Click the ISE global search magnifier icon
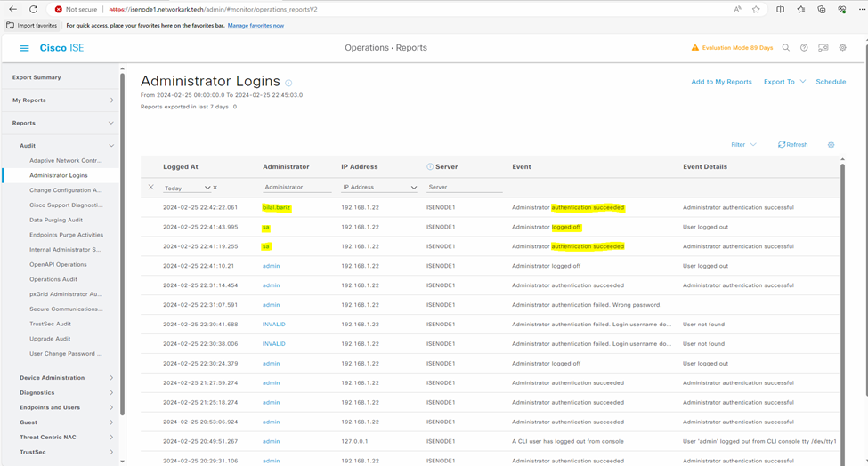 click(x=785, y=48)
